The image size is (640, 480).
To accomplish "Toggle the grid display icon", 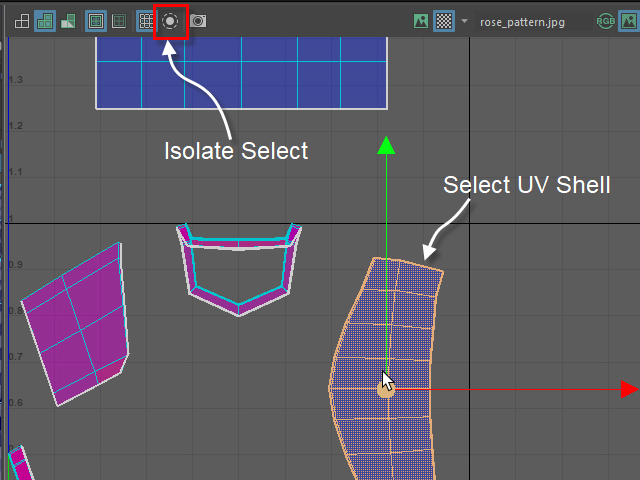I will coord(146,21).
